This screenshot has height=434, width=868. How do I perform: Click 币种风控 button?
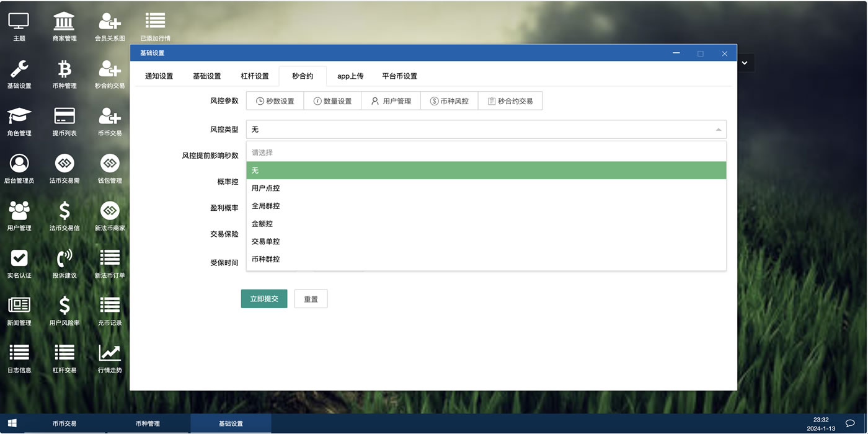click(449, 101)
